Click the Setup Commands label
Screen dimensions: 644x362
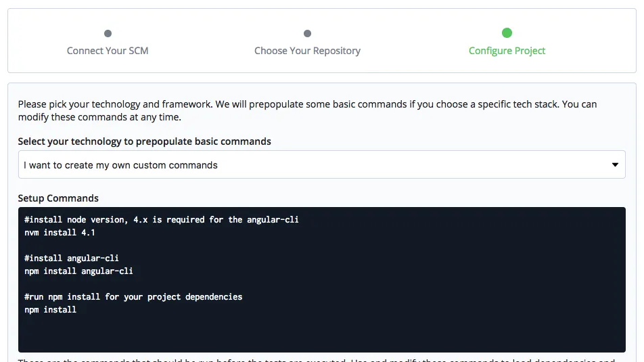pos(58,198)
